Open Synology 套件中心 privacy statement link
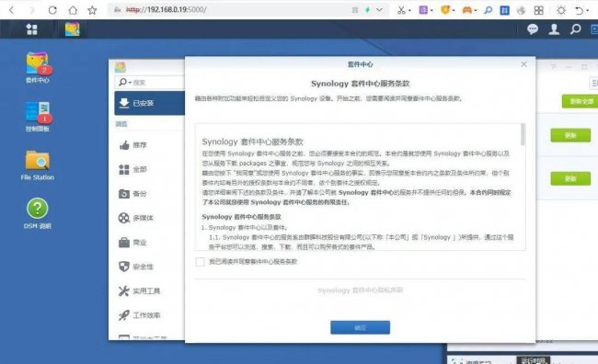 click(360, 290)
